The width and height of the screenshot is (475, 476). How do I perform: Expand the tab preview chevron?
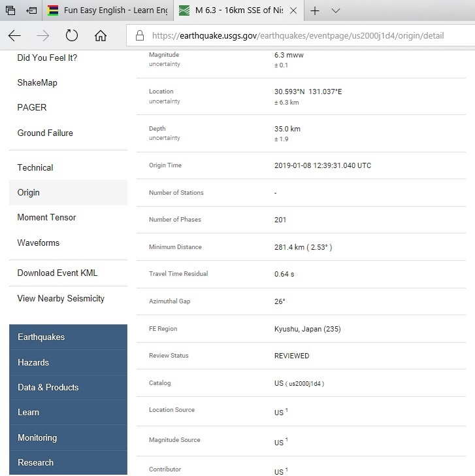[x=336, y=11]
